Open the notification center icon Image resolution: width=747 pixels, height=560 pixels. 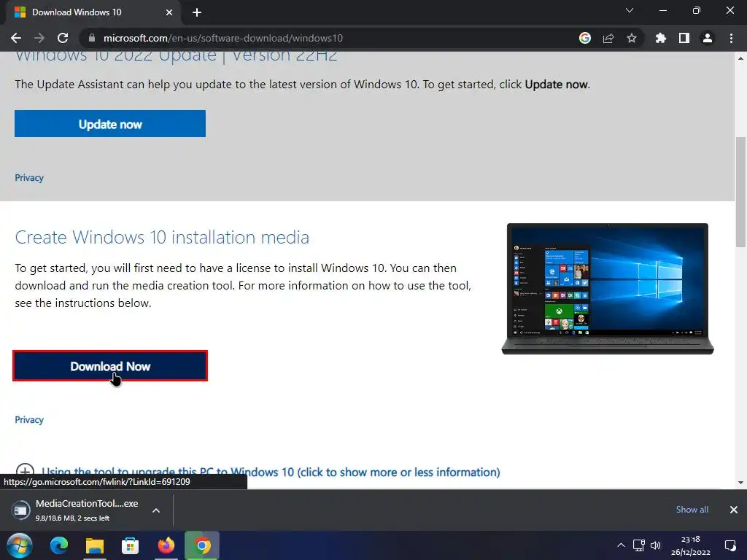coord(729,545)
